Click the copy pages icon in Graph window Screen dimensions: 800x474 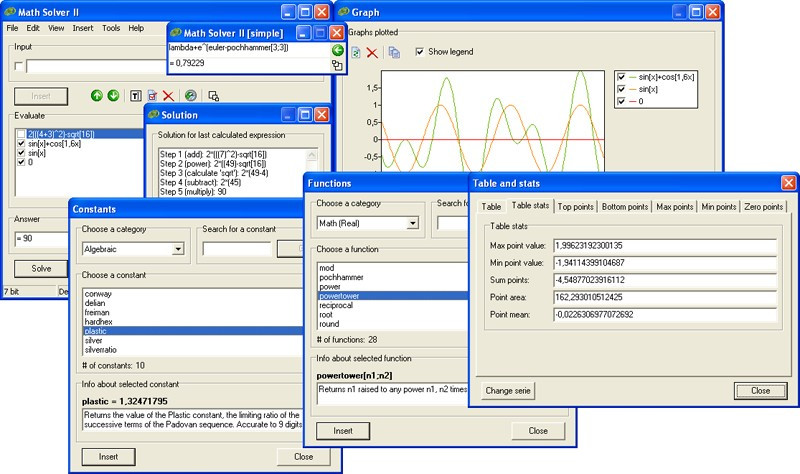tap(394, 52)
